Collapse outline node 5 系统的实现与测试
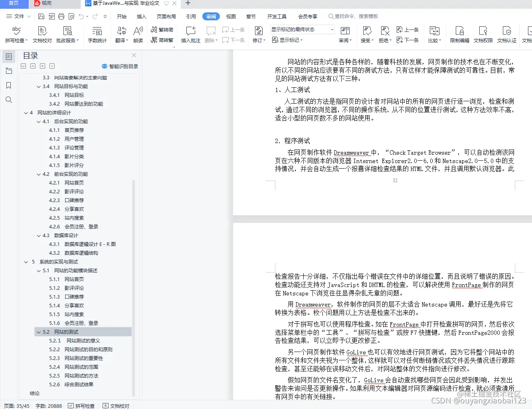Viewport: 532px width, 409px height. pos(26,262)
